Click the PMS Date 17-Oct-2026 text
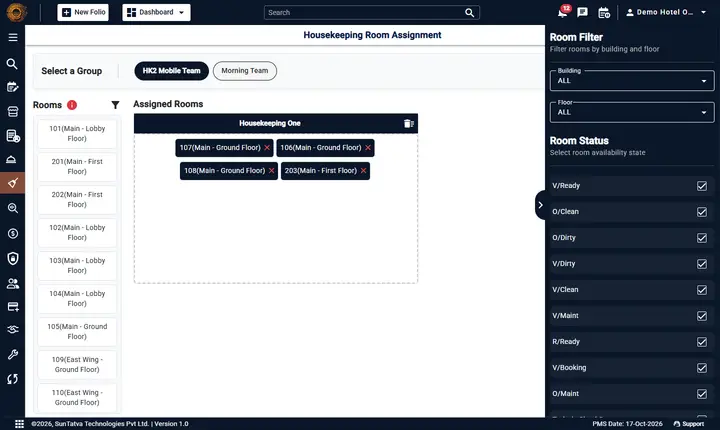 click(x=627, y=424)
